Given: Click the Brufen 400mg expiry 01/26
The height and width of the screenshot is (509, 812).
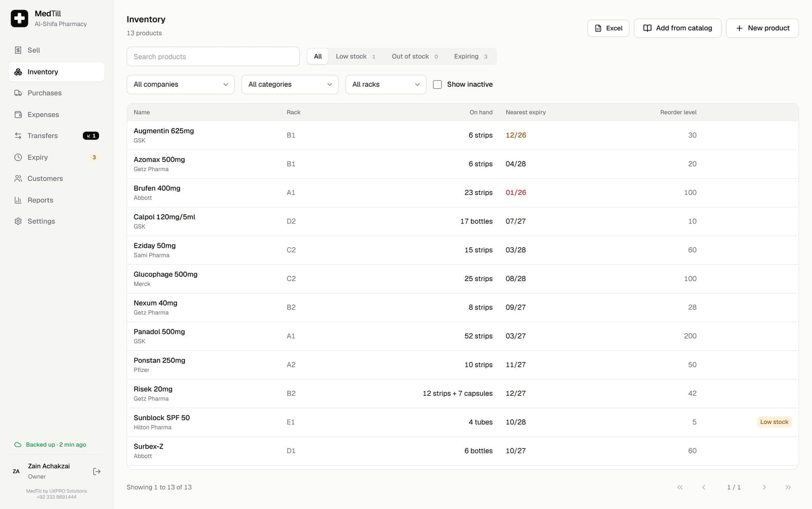Looking at the screenshot, I should point(516,193).
